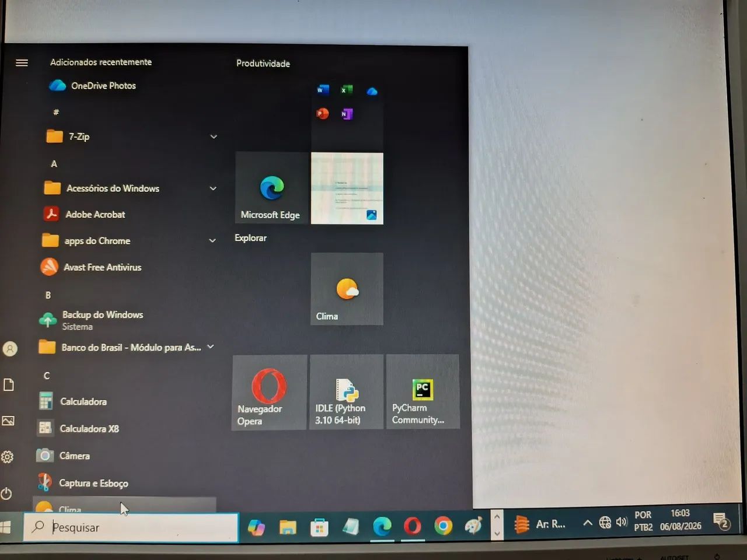747x560 pixels.
Task: Click the 'C' letter header in app list
Action: 47,376
